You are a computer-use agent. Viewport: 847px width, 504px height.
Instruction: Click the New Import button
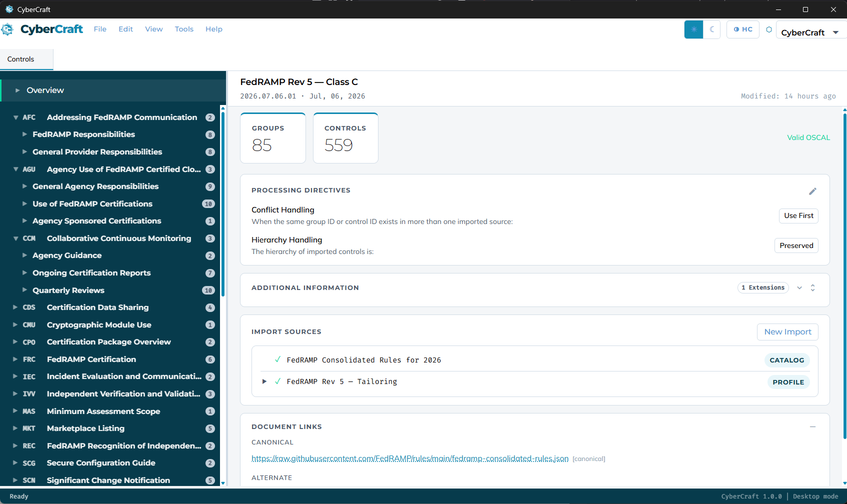click(787, 332)
